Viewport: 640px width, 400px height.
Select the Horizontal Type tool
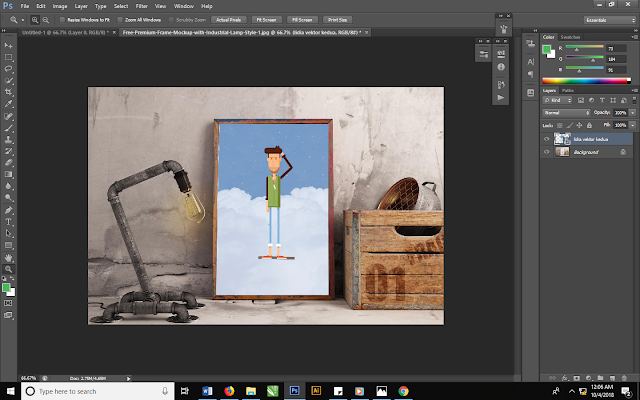[9, 221]
